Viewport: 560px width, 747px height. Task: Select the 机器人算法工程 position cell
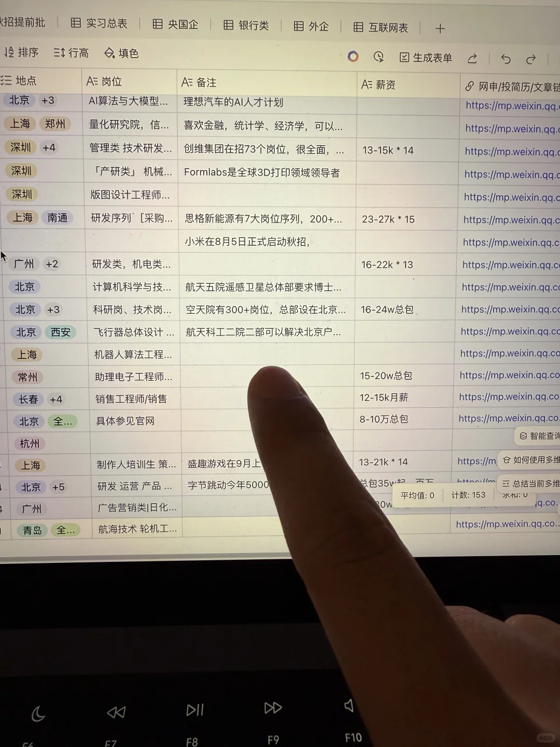(x=134, y=354)
